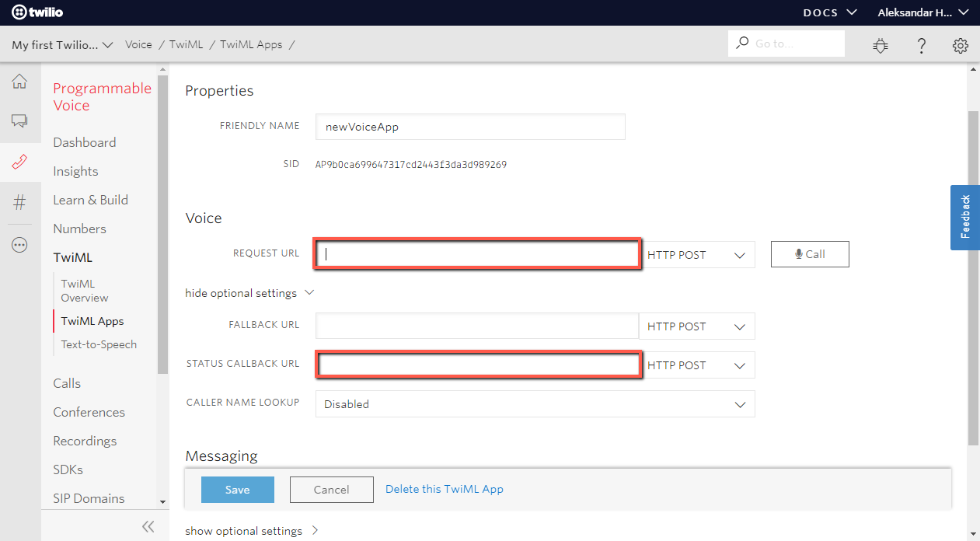Focus the Friendly Name field newVoiceApp
This screenshot has height=541, width=980.
(x=470, y=127)
